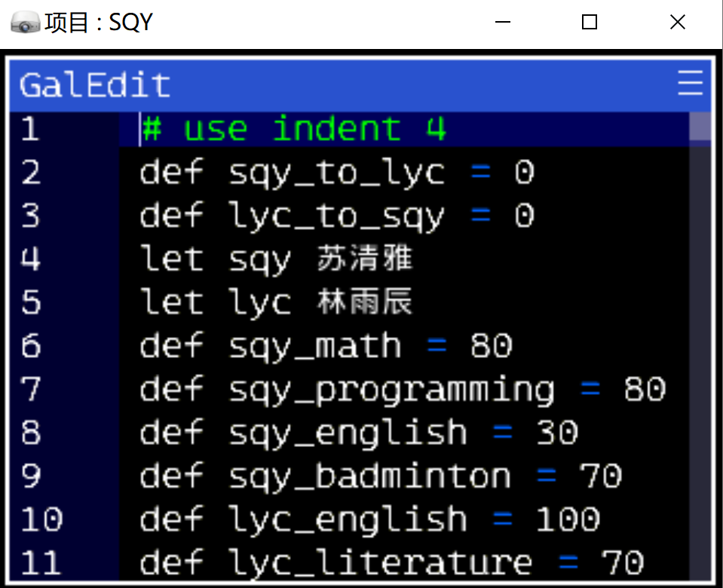Place cursor on '# use indent 4' comment

point(294,129)
